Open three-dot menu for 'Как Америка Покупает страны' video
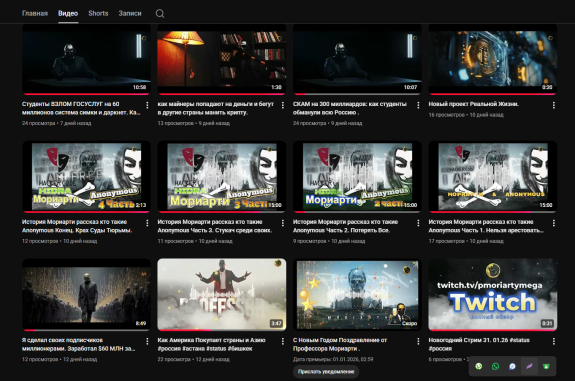Image resolution: width=575 pixels, height=381 pixels. click(x=283, y=341)
